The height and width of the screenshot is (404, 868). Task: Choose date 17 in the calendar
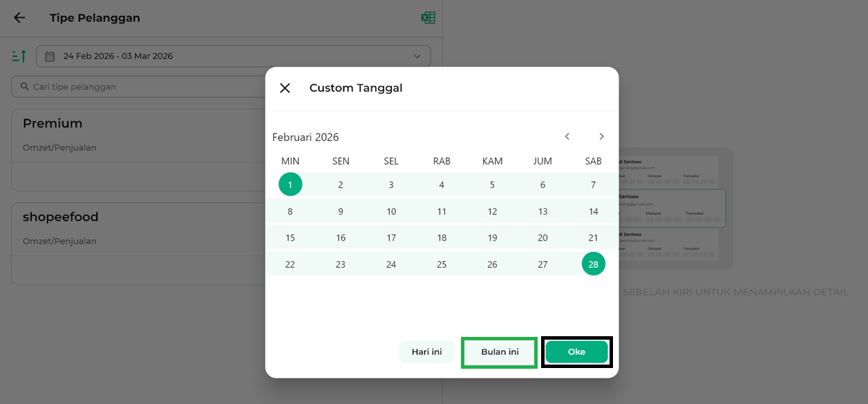coord(391,238)
